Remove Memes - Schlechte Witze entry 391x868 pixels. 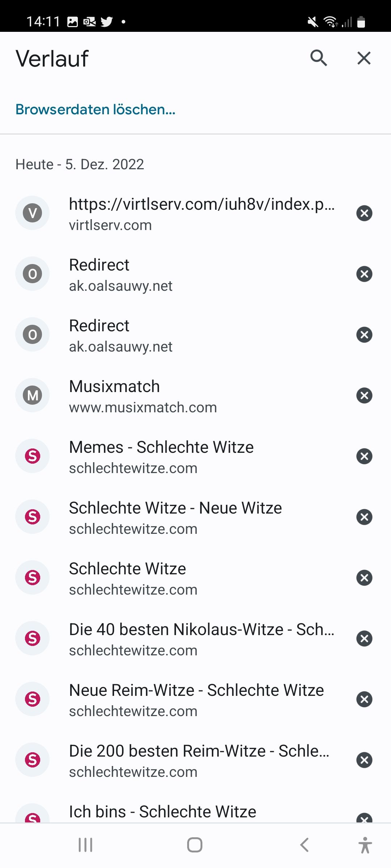pyautogui.click(x=364, y=456)
